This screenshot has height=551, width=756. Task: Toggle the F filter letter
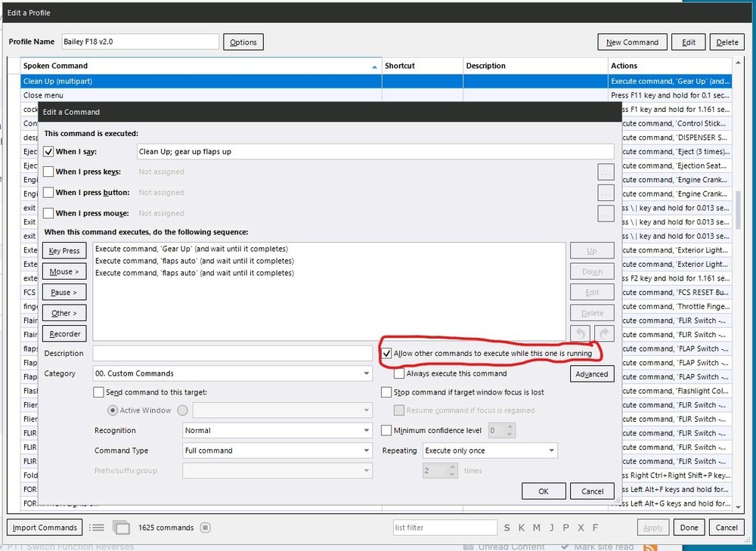tap(595, 528)
